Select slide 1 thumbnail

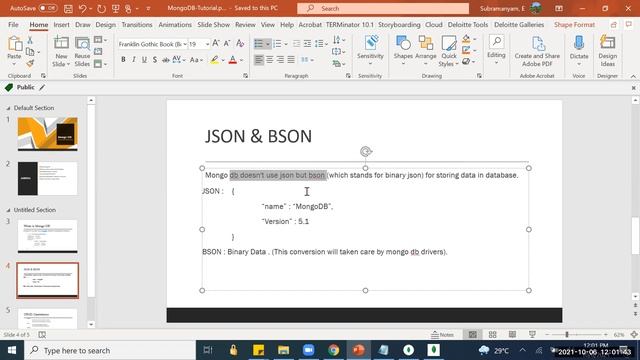pyautogui.click(x=47, y=134)
